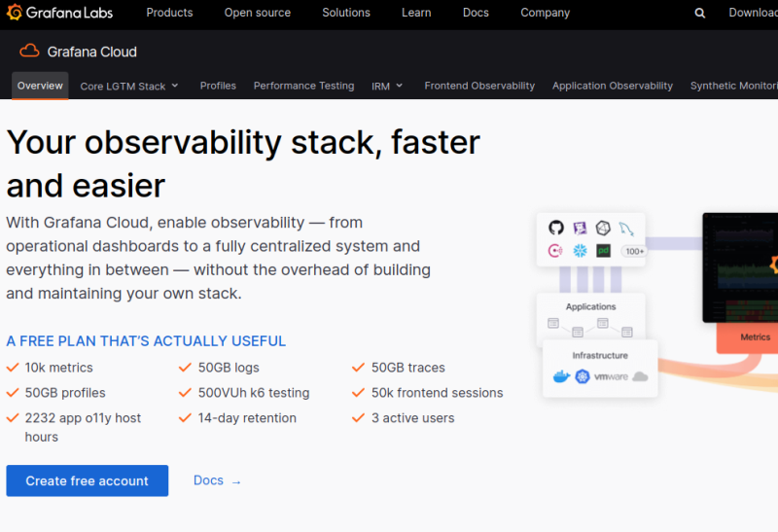This screenshot has width=778, height=532.
Task: Switch to Frontend Observability tab
Action: pos(479,86)
